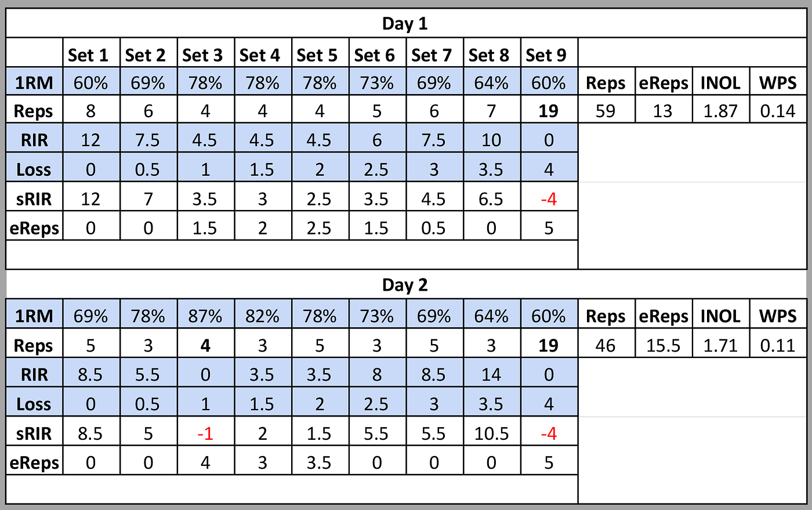Click Day 2 Set 8 RIR 14

pos(492,374)
